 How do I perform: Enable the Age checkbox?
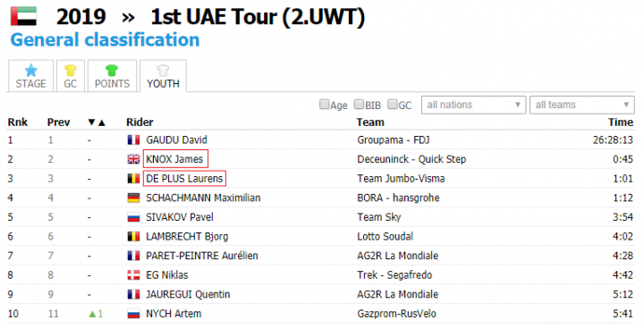[325, 105]
